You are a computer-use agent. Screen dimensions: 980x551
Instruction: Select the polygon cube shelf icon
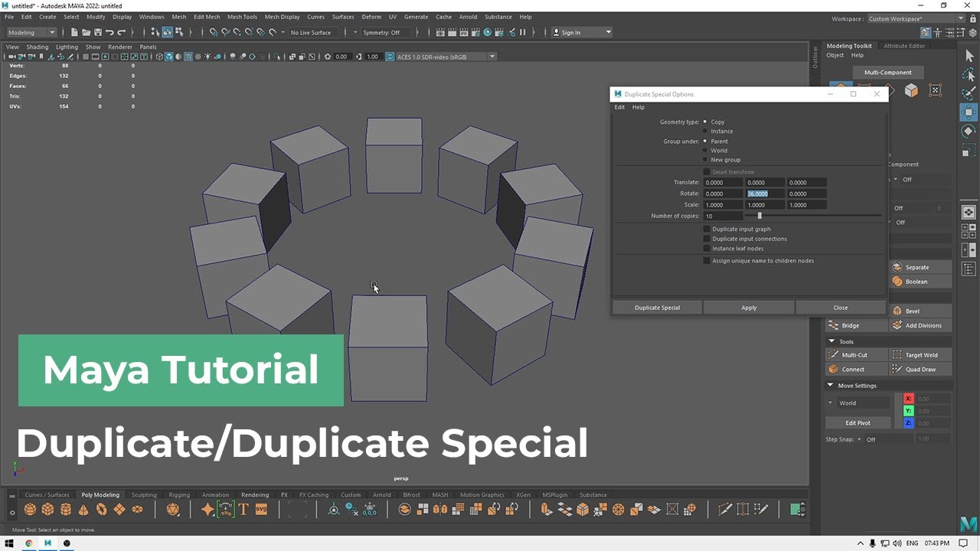click(47, 509)
